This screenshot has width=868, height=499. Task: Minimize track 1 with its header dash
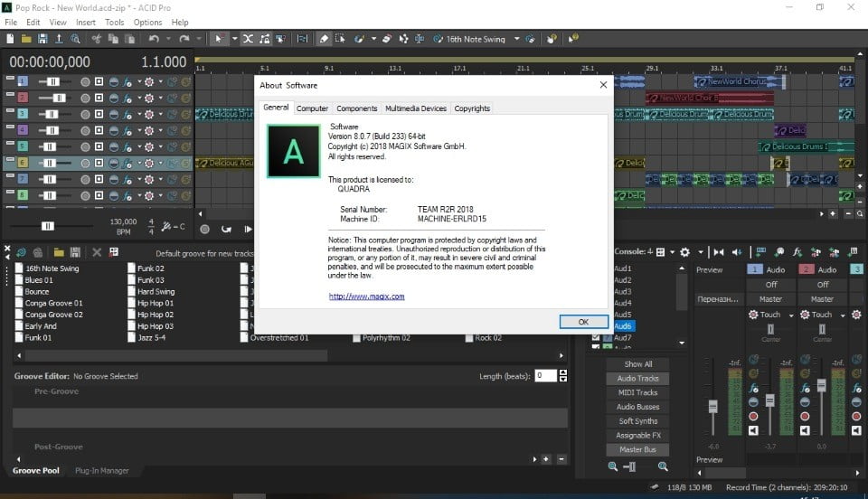(10, 79)
